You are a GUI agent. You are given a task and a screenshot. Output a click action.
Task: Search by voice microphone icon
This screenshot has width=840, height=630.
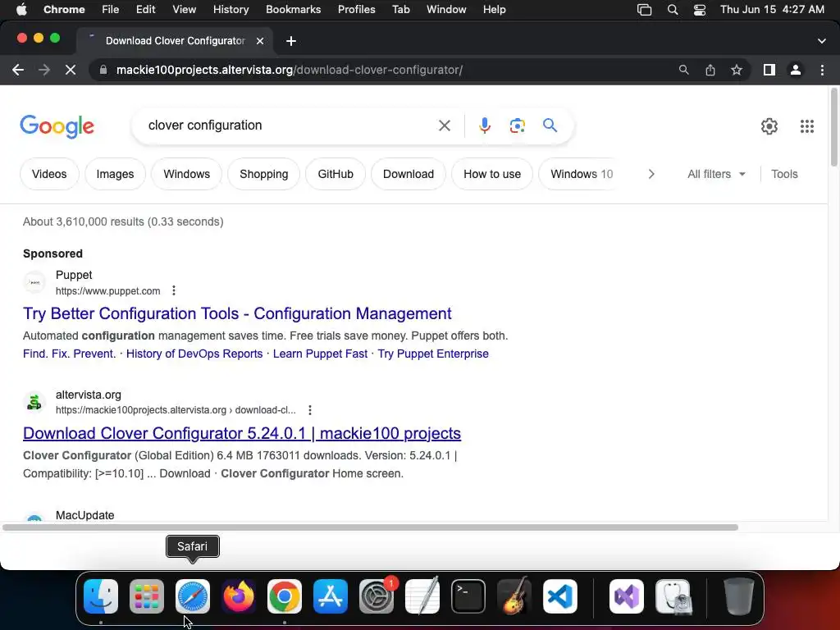[x=484, y=126]
